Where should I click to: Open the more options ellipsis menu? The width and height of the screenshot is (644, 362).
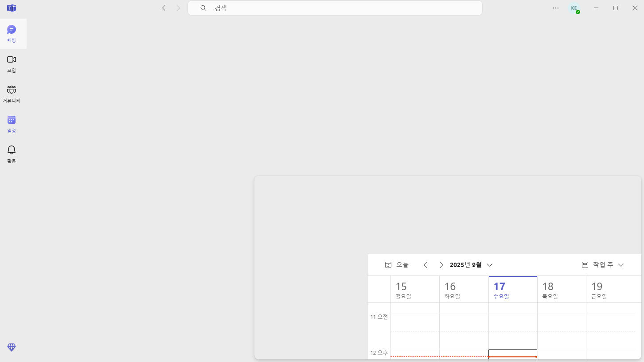[556, 8]
